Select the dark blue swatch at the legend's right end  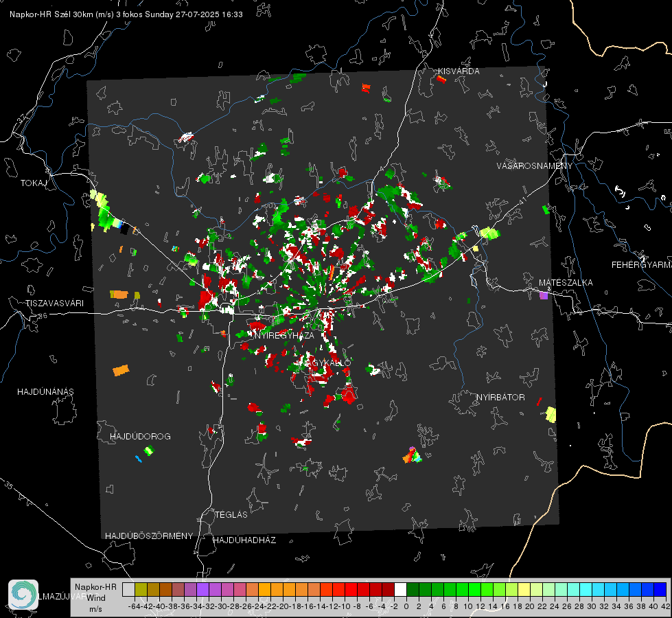tap(660, 589)
